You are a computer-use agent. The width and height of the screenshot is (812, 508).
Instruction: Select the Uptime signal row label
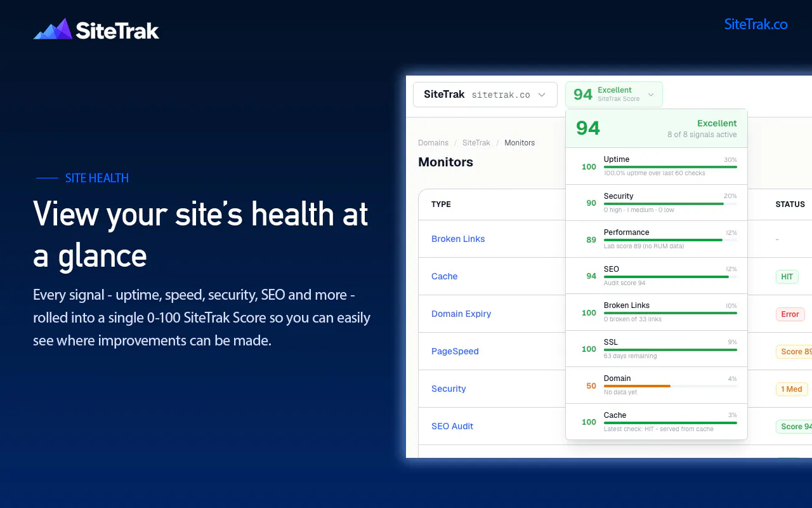[x=617, y=159]
